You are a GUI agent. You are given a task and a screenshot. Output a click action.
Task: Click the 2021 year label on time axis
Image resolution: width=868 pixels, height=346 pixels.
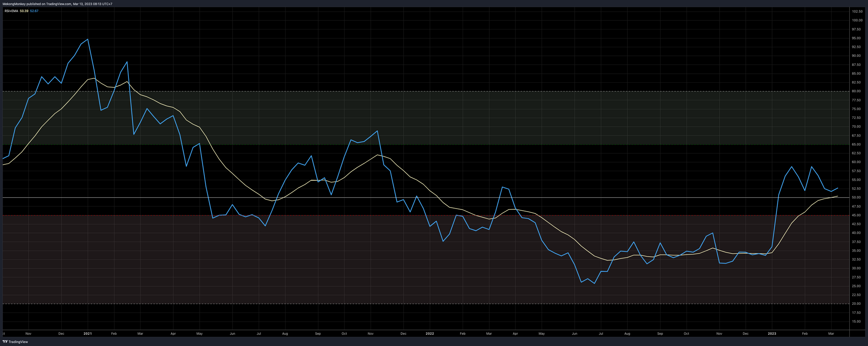point(88,333)
